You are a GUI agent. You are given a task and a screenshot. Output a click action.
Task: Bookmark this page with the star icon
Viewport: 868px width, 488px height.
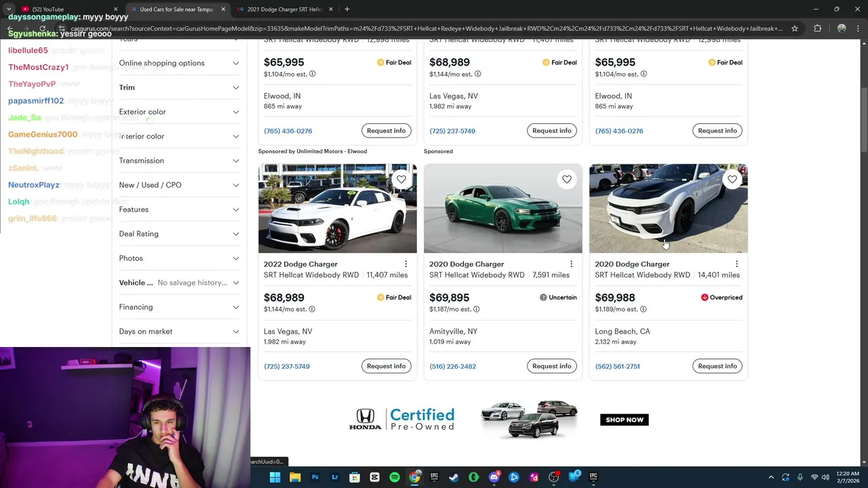click(795, 28)
